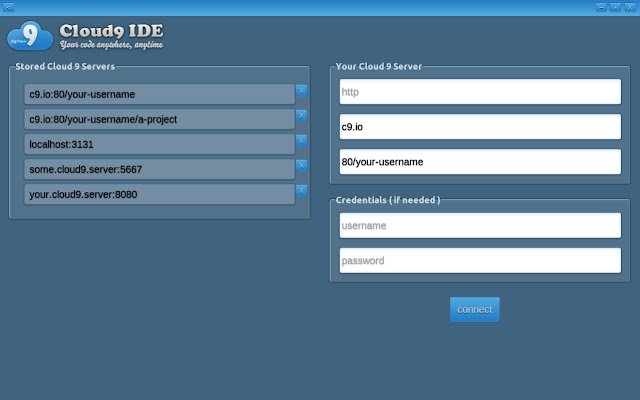Click the Cloud9 cloud logo icon
The image size is (640, 400).
tap(30, 36)
